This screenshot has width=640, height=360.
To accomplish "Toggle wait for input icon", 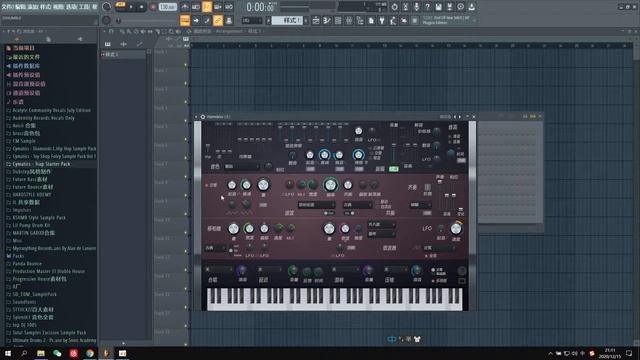I will click(196, 7).
